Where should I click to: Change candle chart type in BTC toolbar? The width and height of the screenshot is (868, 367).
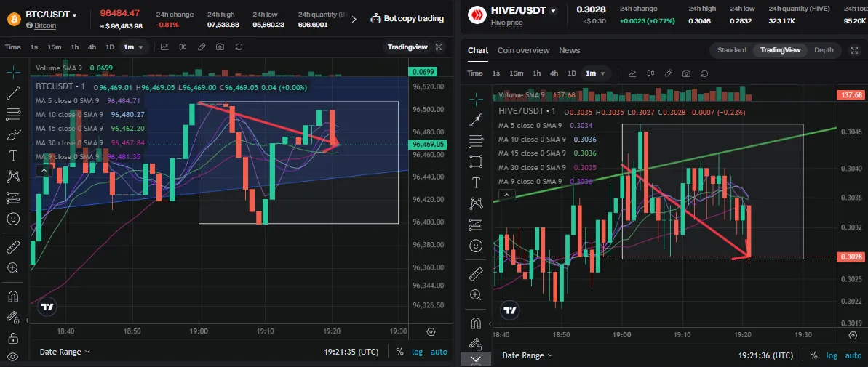[x=183, y=47]
